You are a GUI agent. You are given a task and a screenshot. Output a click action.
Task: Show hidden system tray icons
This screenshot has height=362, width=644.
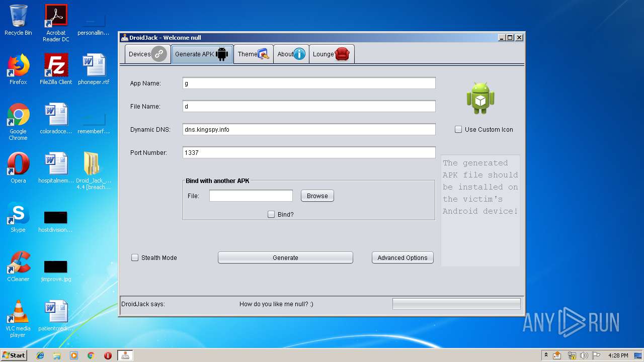(546, 355)
